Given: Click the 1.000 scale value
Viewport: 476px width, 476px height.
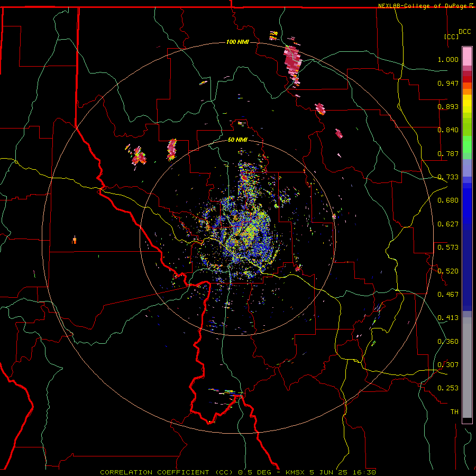Looking at the screenshot, I should click(448, 59).
